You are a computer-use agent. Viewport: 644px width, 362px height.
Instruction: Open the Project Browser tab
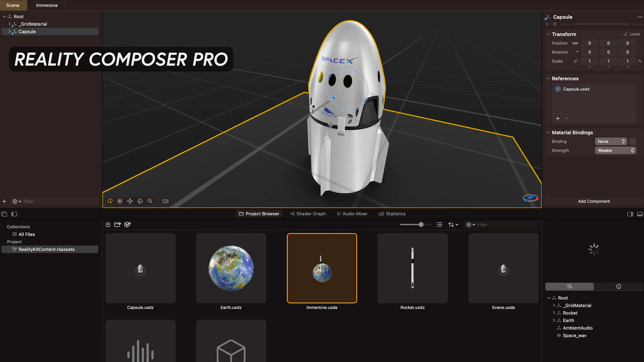click(x=259, y=214)
